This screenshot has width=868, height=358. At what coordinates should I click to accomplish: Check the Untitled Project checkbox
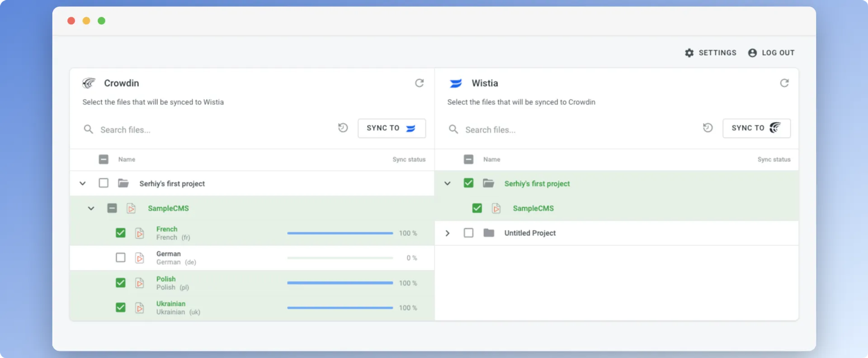(468, 233)
